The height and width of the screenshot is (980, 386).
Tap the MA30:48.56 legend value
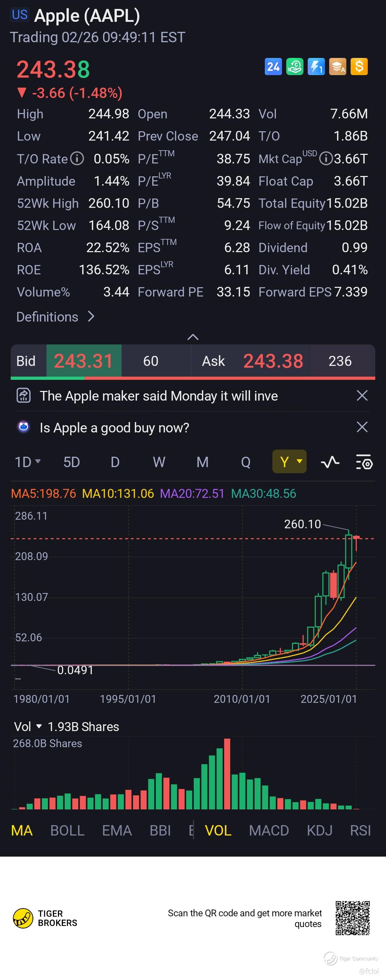263,494
